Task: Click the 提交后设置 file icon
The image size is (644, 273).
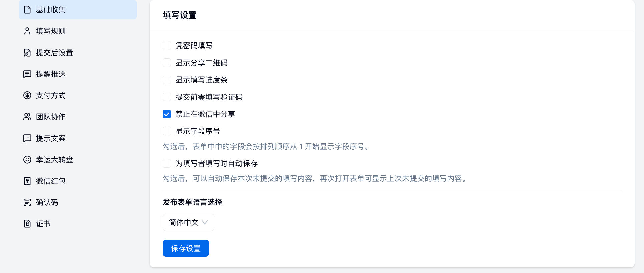Action: click(x=27, y=53)
